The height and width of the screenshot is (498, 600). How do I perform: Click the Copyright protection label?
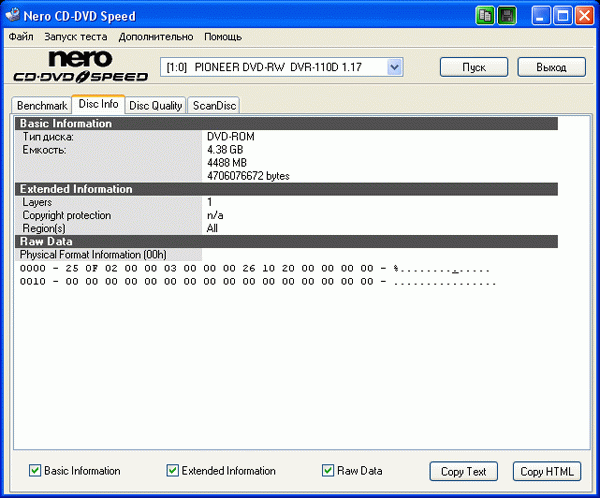pos(67,215)
